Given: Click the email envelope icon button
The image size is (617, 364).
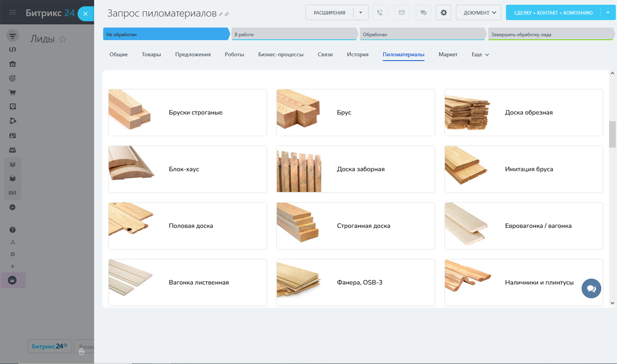Looking at the screenshot, I should (402, 13).
